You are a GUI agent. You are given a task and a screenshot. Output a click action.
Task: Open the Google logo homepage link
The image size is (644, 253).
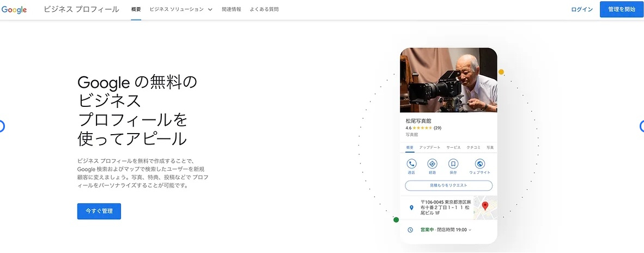point(14,10)
